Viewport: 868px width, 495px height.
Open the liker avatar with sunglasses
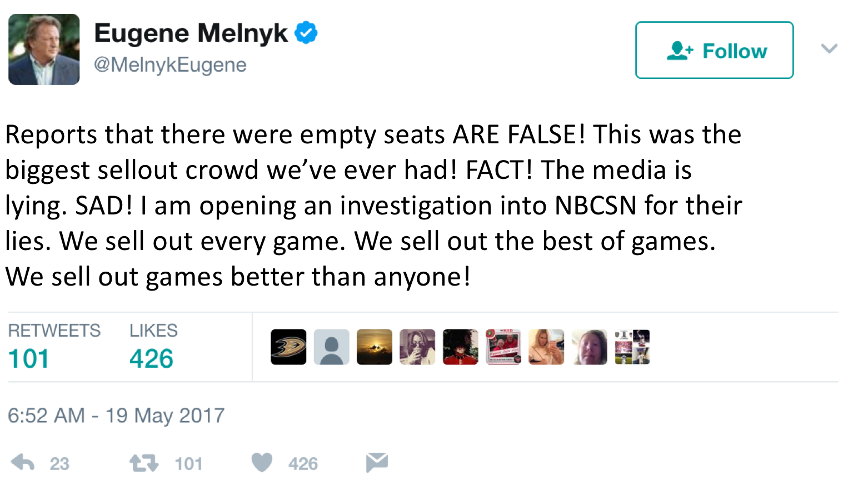pos(417,347)
